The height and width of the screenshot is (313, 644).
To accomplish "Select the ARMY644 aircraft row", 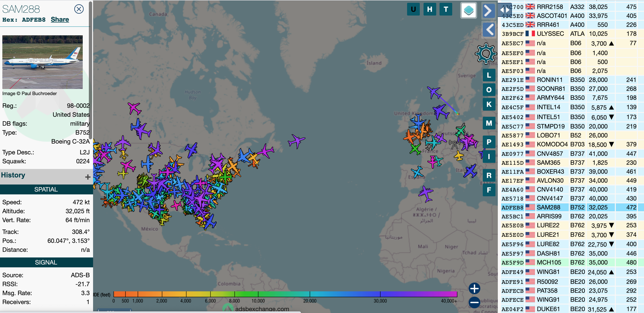I will [x=572, y=98].
